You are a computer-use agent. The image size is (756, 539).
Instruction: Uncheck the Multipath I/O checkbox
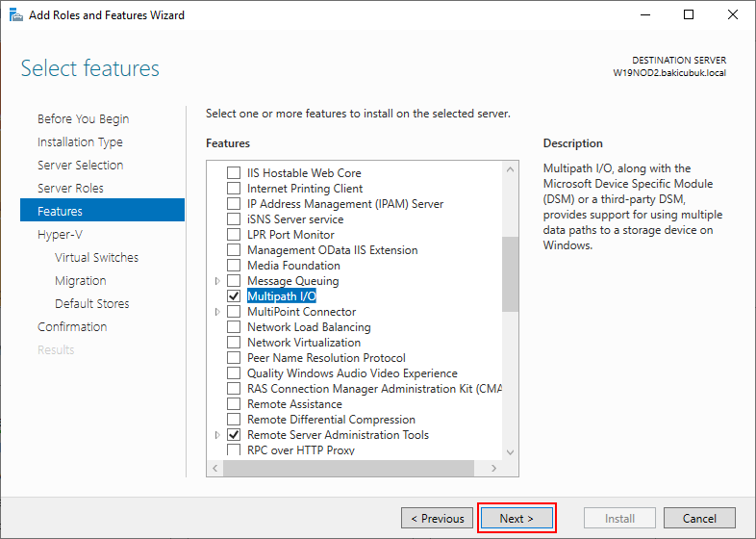click(234, 295)
